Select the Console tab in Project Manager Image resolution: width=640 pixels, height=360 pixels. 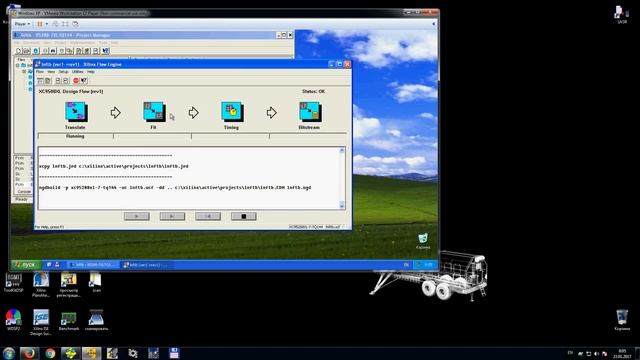tap(24, 191)
